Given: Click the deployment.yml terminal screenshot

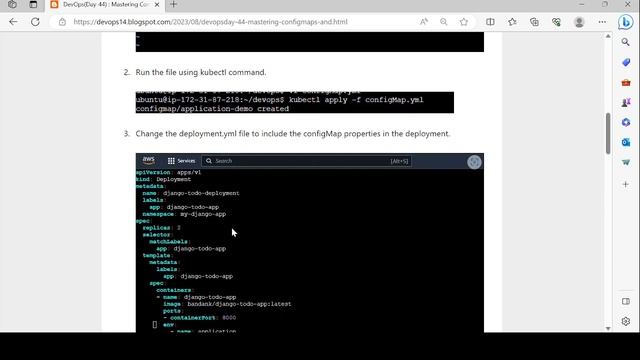Looking at the screenshot, I should (310, 243).
